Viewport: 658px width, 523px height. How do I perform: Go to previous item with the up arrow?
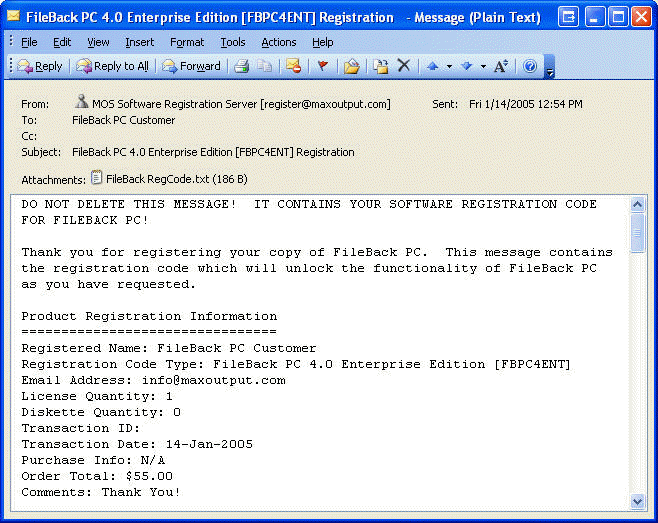click(x=433, y=66)
